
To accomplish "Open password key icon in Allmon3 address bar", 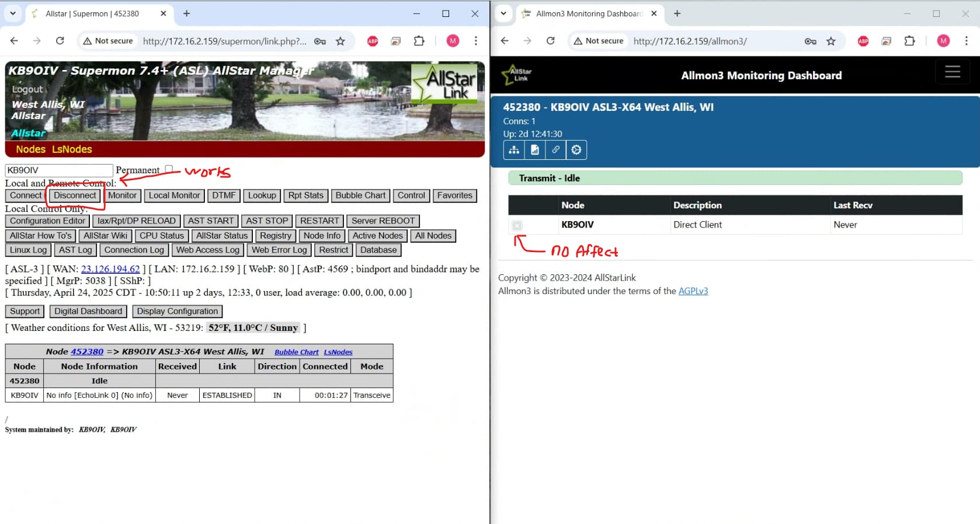I will click(x=811, y=41).
